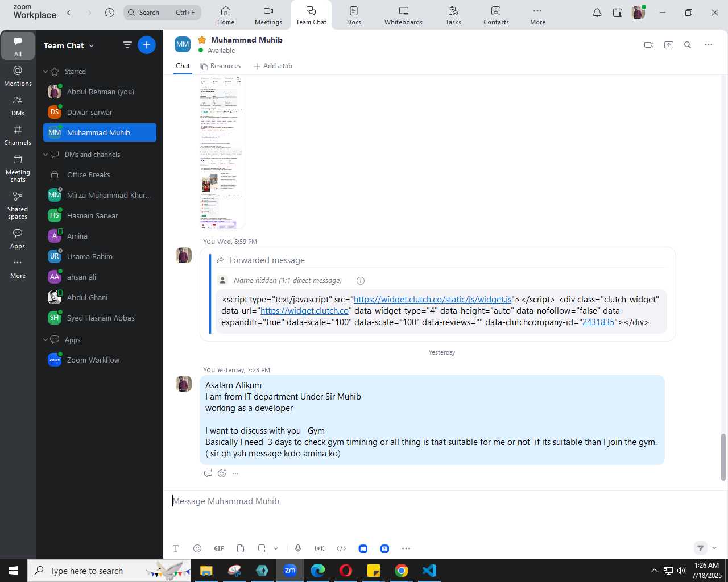Open Channels in the left sidebar

coord(18,135)
